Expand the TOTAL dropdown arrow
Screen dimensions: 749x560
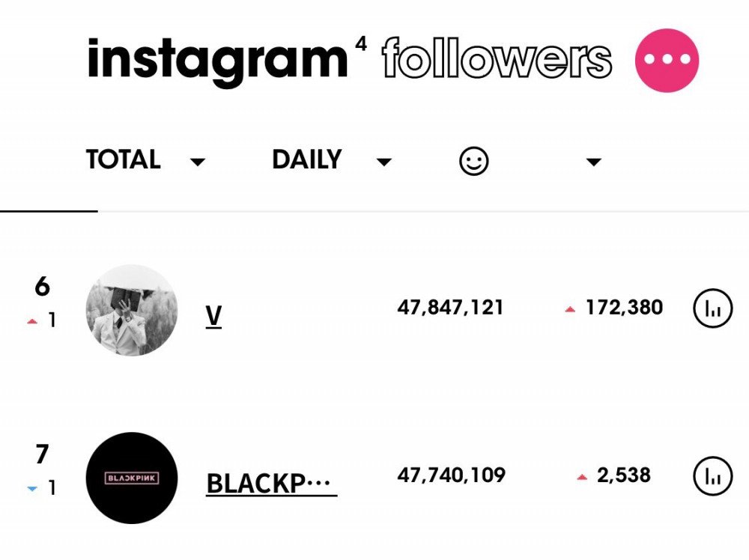point(197,162)
